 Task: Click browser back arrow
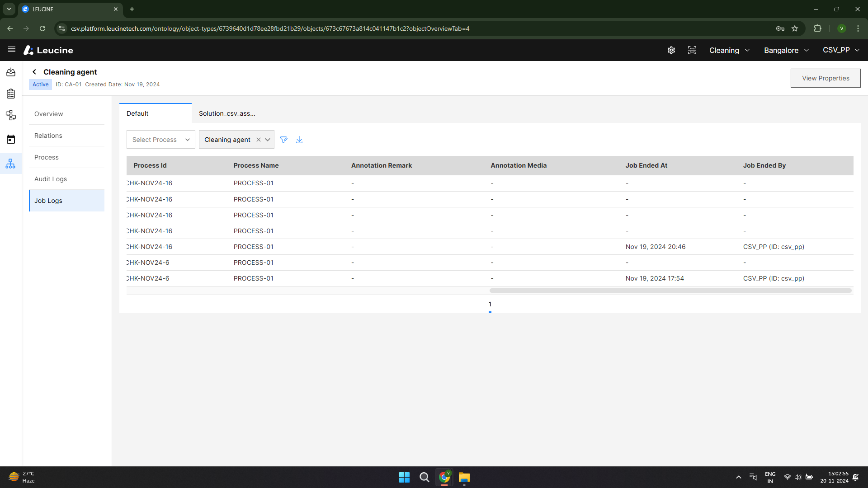[10, 28]
